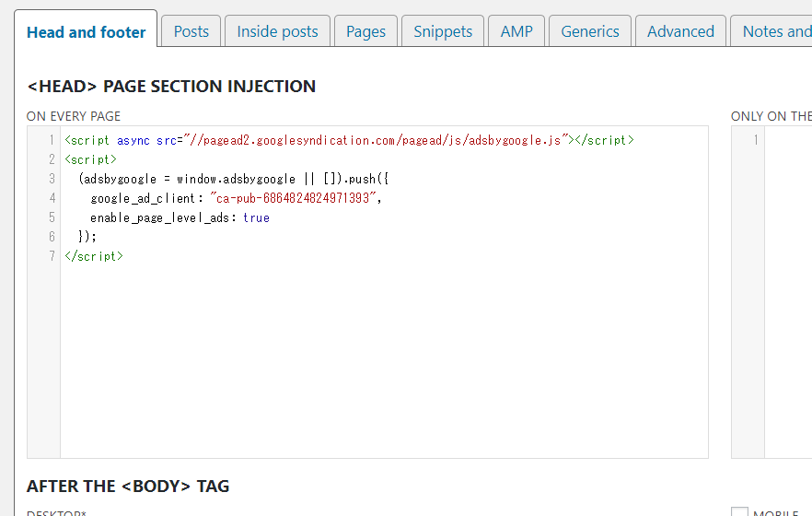Open the Generics tab
Viewport: 812px width, 516px height.
pos(590,31)
